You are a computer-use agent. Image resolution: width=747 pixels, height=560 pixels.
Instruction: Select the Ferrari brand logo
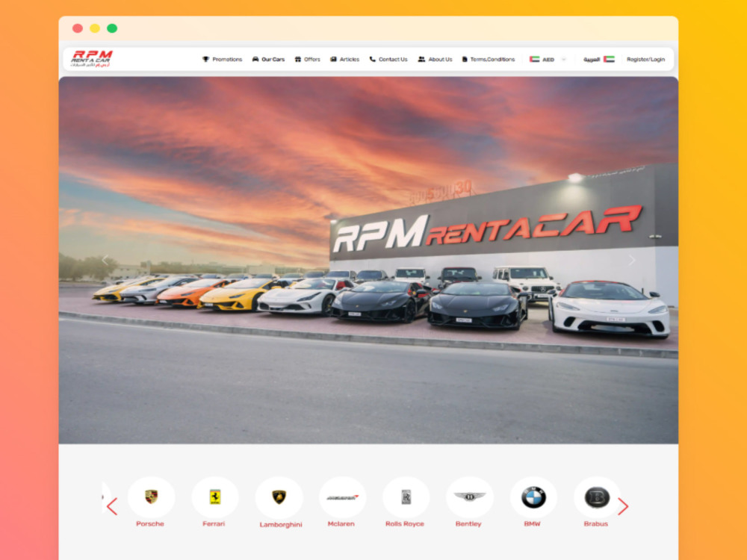[x=215, y=497]
